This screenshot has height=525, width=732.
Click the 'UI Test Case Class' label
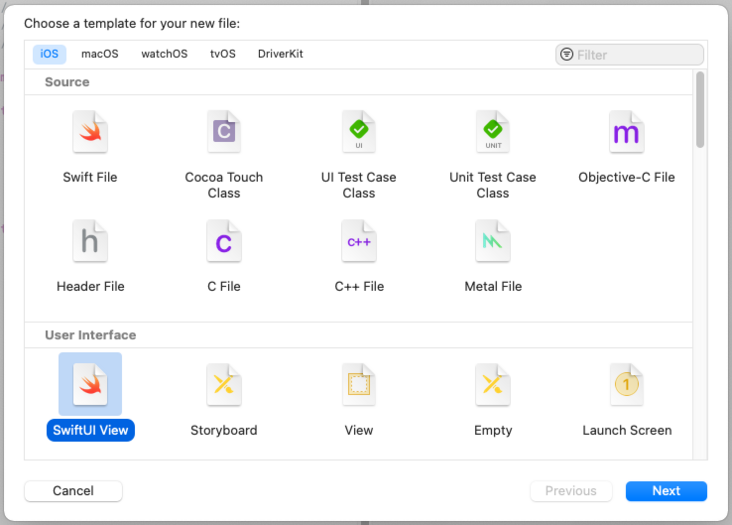(359, 185)
